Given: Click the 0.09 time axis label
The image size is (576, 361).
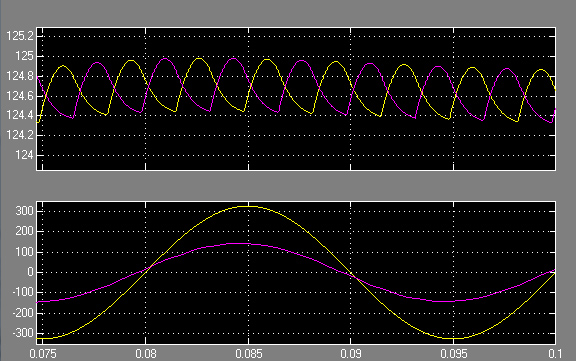Looking at the screenshot, I should pyautogui.click(x=351, y=354).
